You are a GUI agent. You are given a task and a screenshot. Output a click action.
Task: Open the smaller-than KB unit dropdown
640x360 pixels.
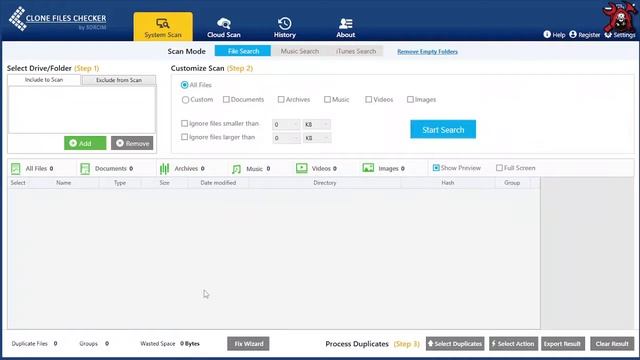point(317,124)
